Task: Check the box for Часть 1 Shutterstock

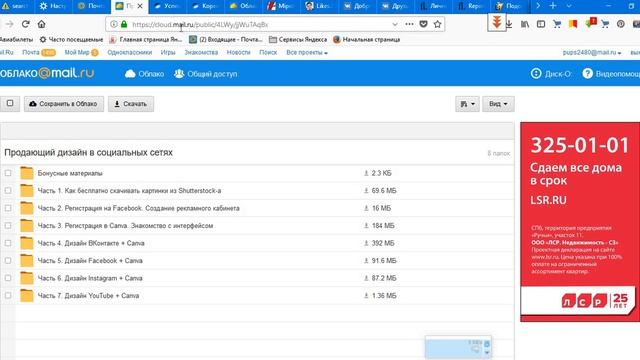Action: (8, 191)
